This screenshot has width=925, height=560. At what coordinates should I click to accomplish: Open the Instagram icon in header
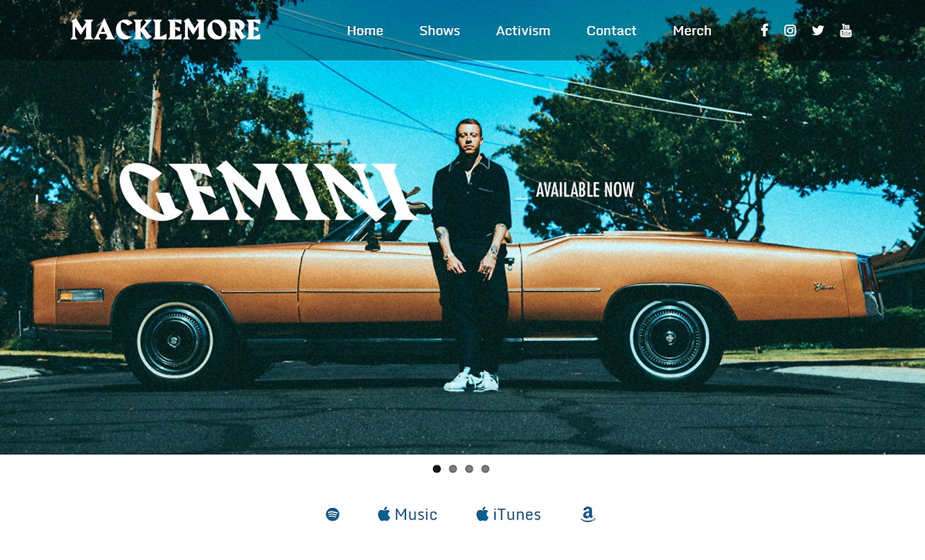(x=791, y=30)
